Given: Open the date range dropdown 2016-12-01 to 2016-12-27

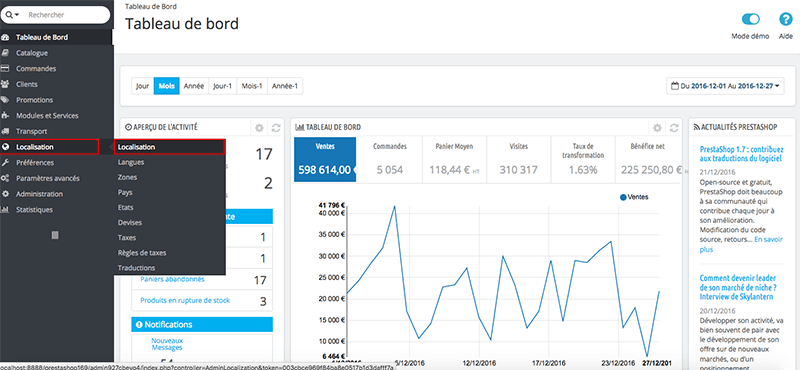Looking at the screenshot, I should (x=726, y=86).
